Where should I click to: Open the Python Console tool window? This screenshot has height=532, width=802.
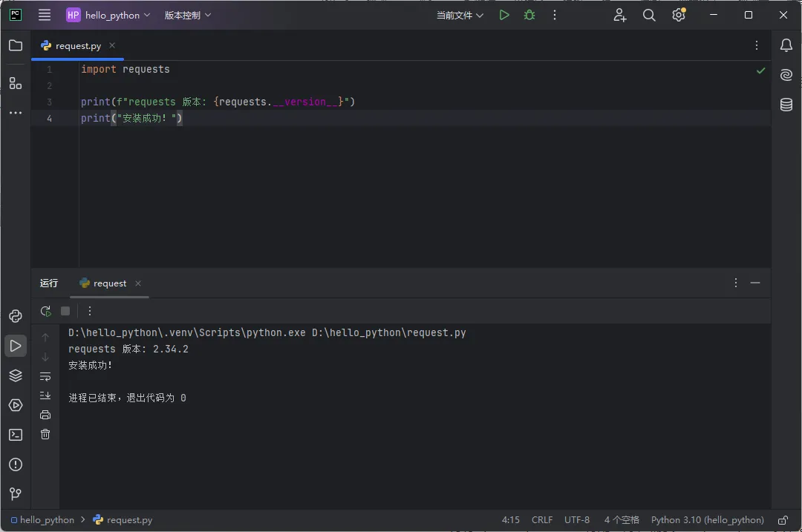(16, 316)
